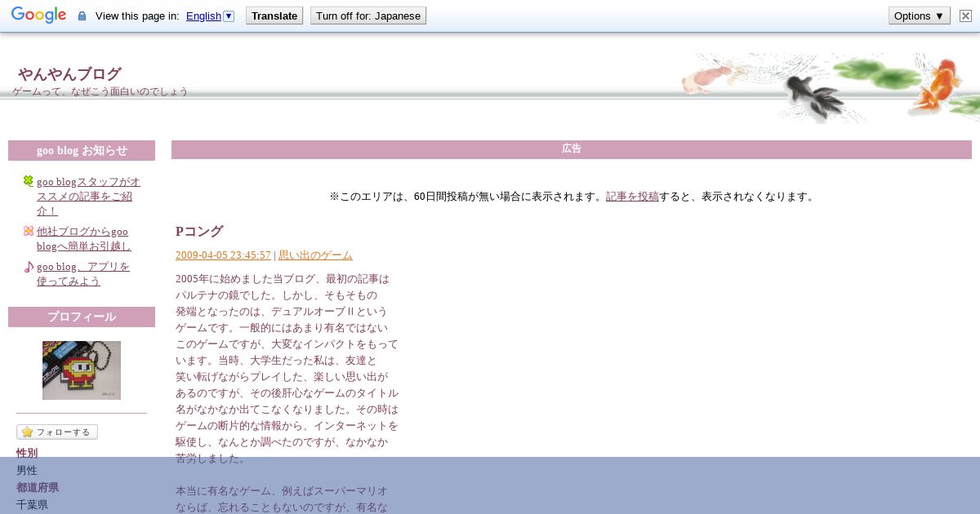The height and width of the screenshot is (514, 980).
Task: Click the goo blog お知らせ header
Action: [x=82, y=150]
